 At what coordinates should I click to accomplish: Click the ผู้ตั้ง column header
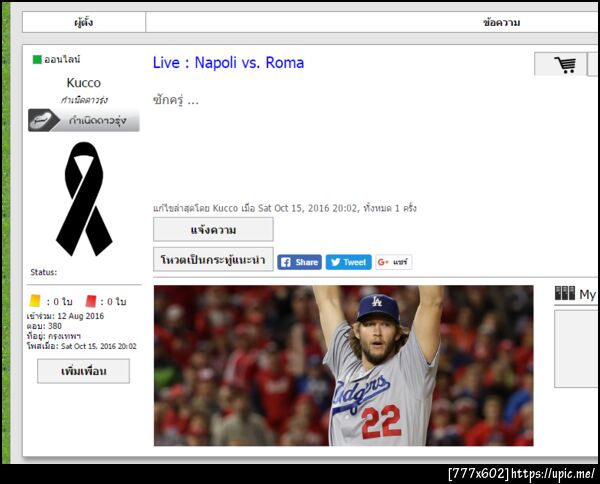tap(84, 22)
